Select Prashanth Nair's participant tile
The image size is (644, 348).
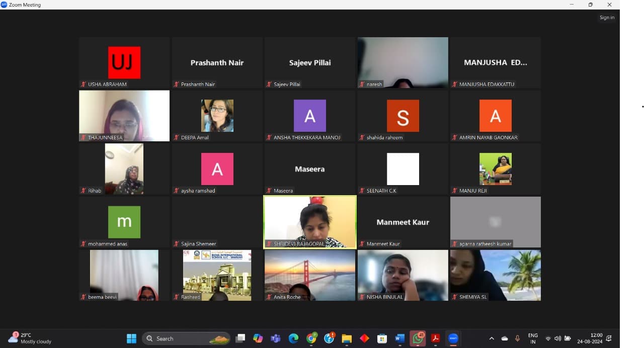pos(217,63)
